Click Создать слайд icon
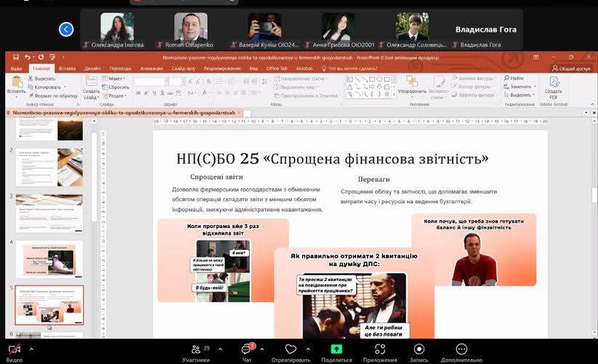The height and width of the screenshot is (364, 598). [91, 81]
